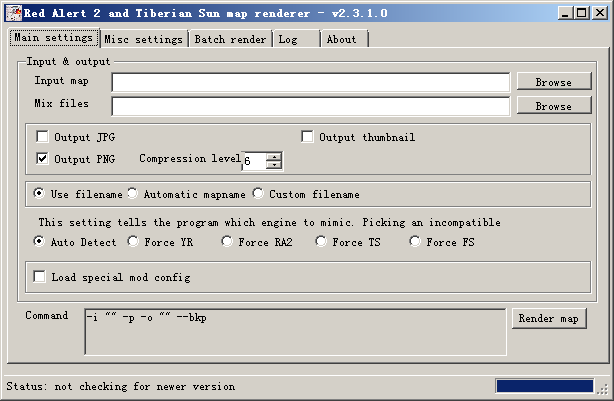Image resolution: width=614 pixels, height=401 pixels.
Task: Click the 'Status: not checking for newer version' text
Action: point(121,387)
